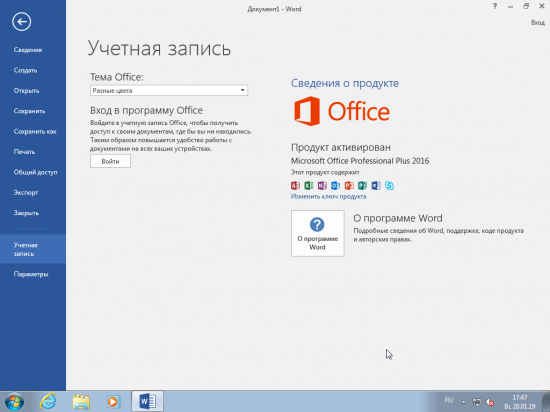
Task: Click the PowerPoint app icon
Action: (349, 185)
